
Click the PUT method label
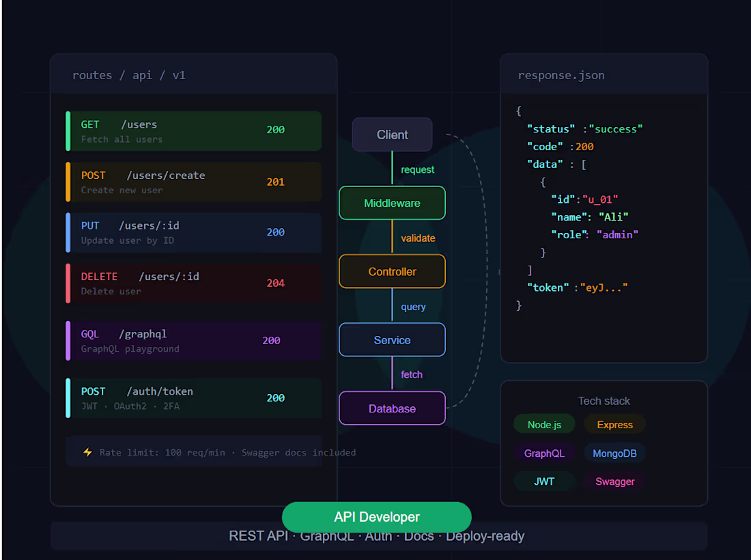point(90,225)
